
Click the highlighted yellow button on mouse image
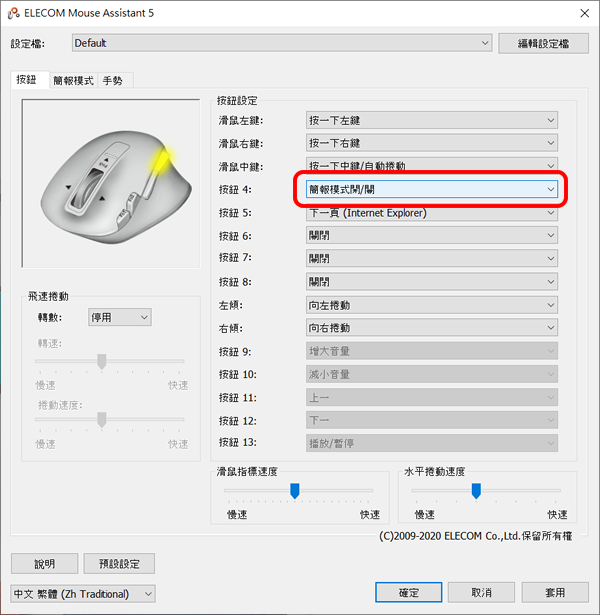click(x=160, y=161)
